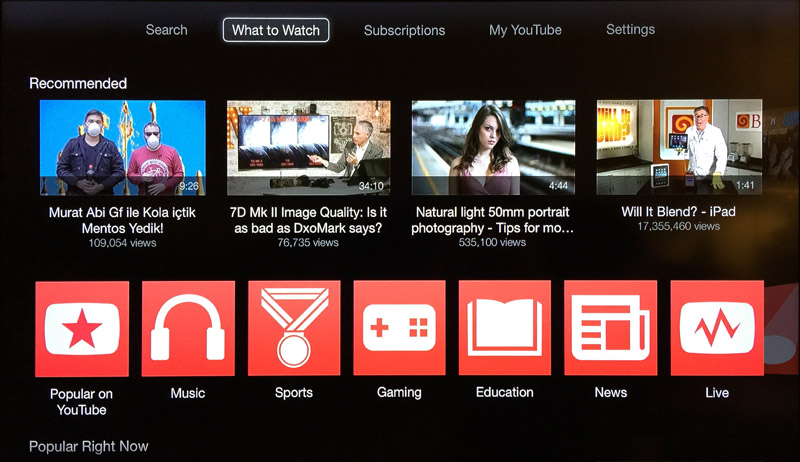Screen dimensions: 800x462
Task: Open the Settings tab
Action: 631,30
